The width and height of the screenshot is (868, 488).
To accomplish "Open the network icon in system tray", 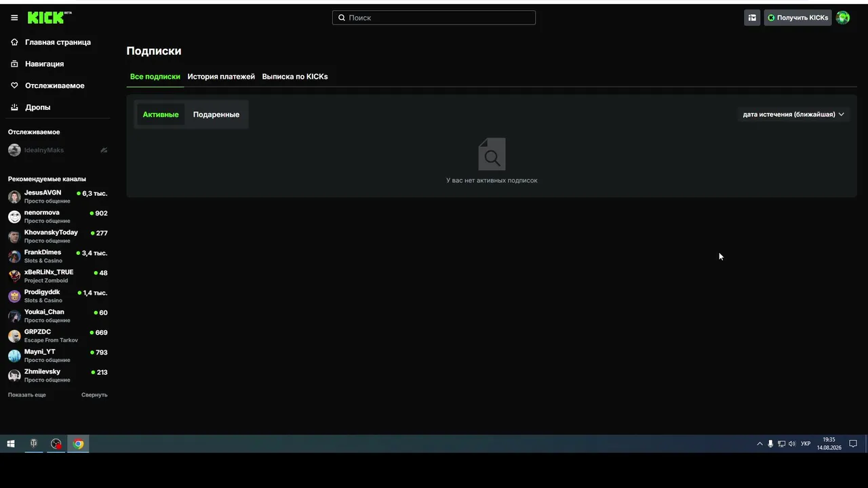I will pyautogui.click(x=781, y=444).
